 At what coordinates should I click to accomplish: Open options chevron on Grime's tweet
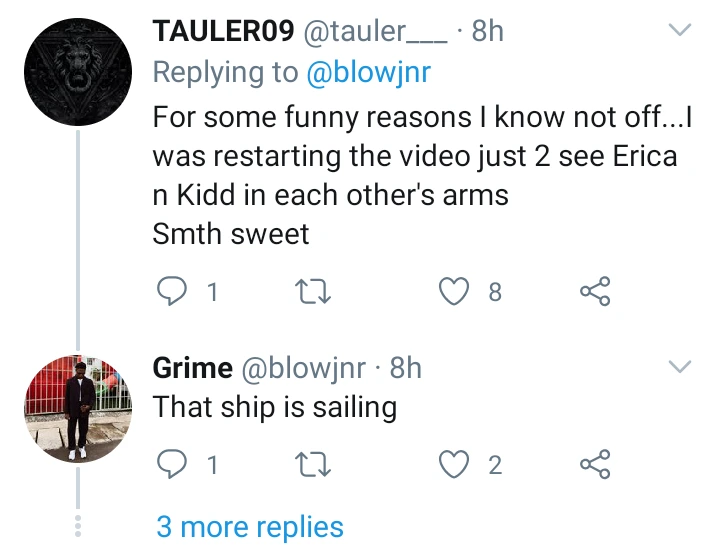point(680,367)
